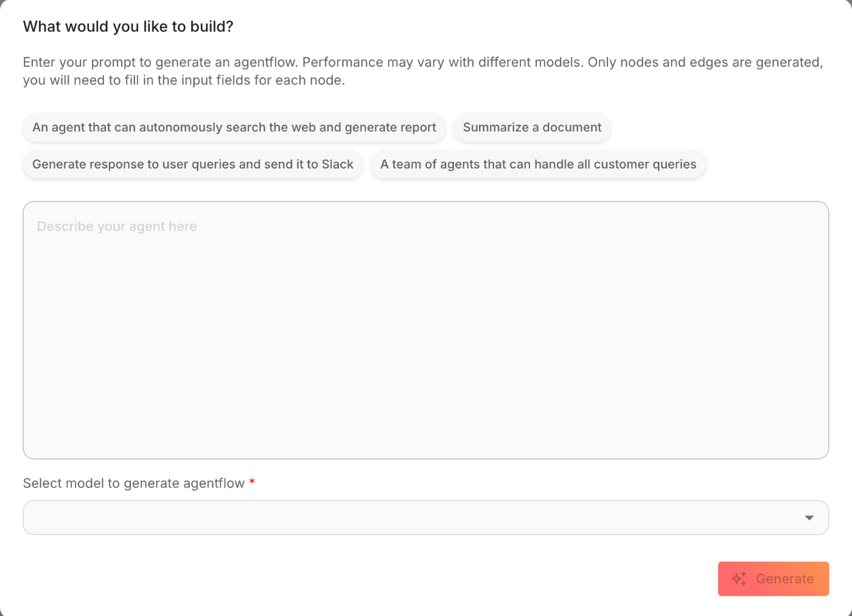The height and width of the screenshot is (616, 852).
Task: Click the 'Describe your agent here' placeholder
Action: pos(117,226)
